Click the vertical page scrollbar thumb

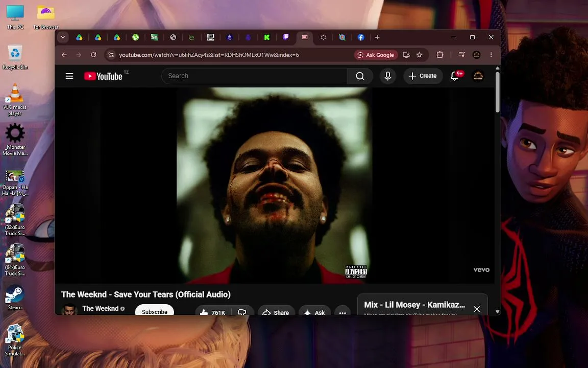[x=497, y=91]
